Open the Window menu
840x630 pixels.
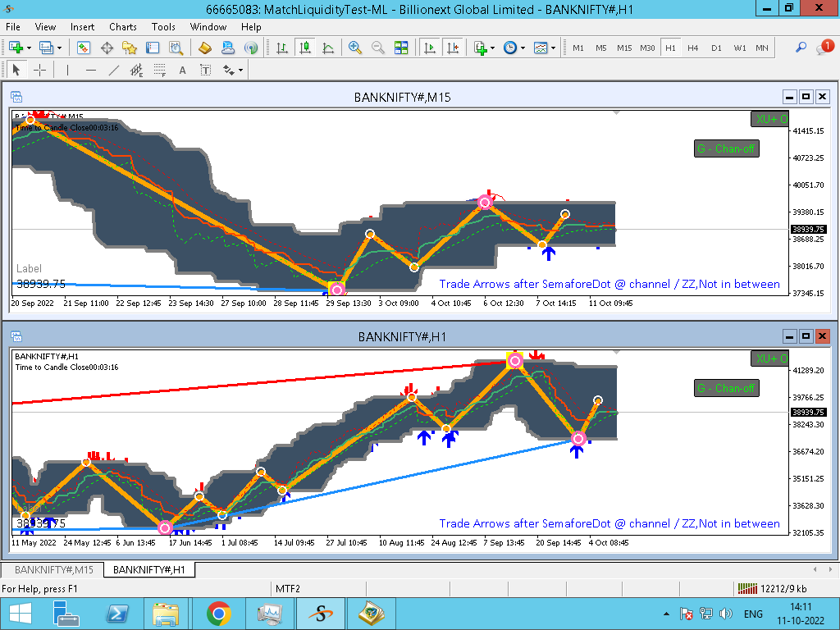click(x=208, y=27)
